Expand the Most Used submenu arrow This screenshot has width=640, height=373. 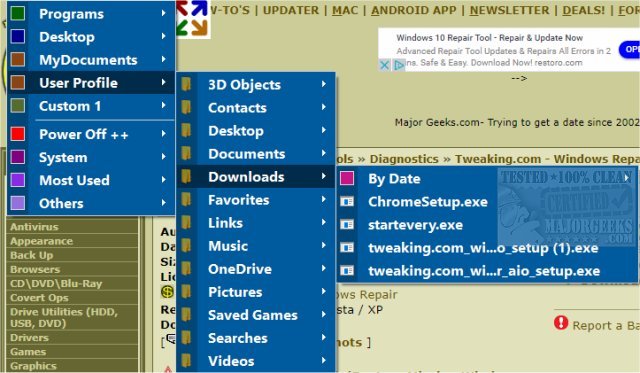[163, 180]
